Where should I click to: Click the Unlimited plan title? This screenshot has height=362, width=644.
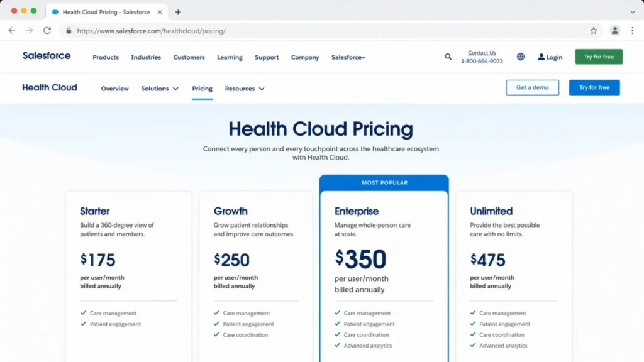[x=491, y=211]
